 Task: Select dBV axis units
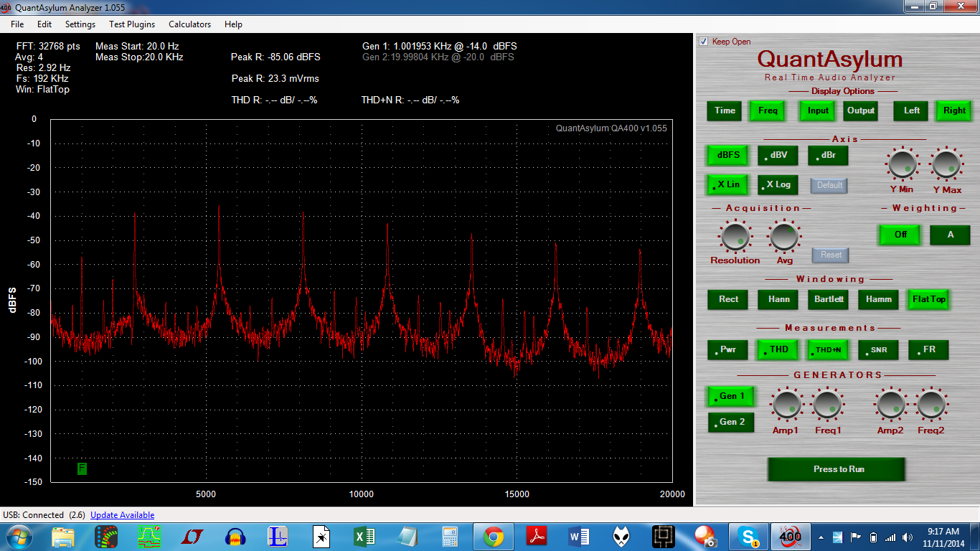(778, 155)
